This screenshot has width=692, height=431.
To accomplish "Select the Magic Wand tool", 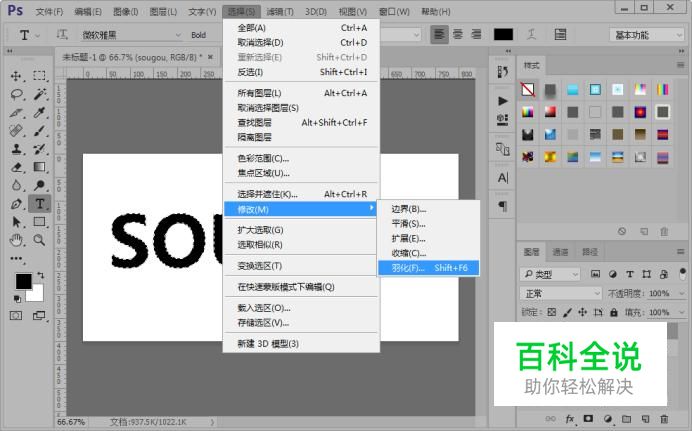I will [39, 94].
